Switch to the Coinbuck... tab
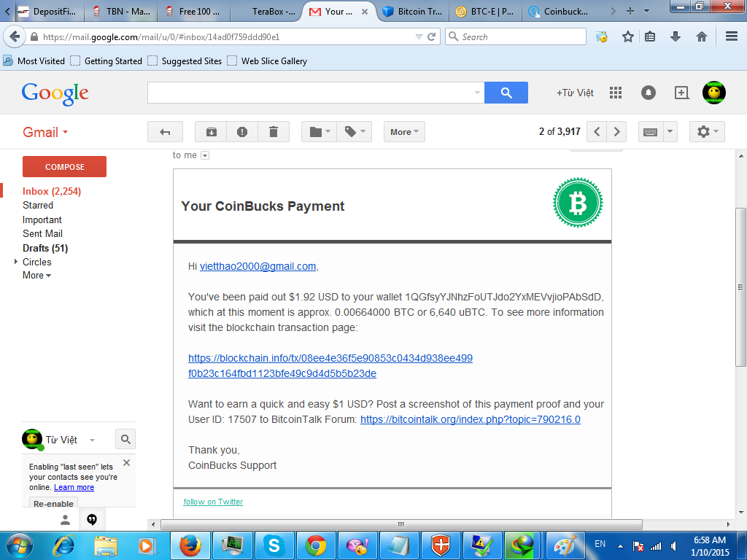This screenshot has width=747, height=560. pyautogui.click(x=559, y=12)
